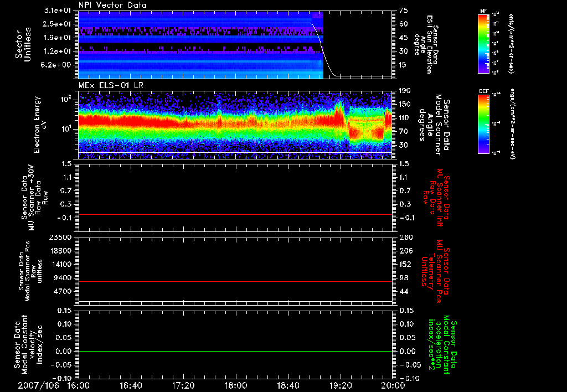Viewport: 567px width, 392px height.
Task: Click the 152 Telemetry axis tick value
Action: coord(406,264)
